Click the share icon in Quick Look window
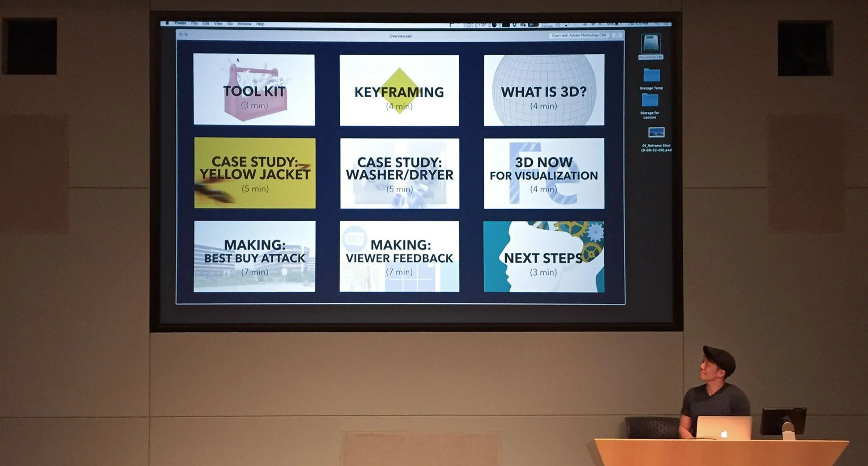868x466 pixels. pyautogui.click(x=617, y=35)
